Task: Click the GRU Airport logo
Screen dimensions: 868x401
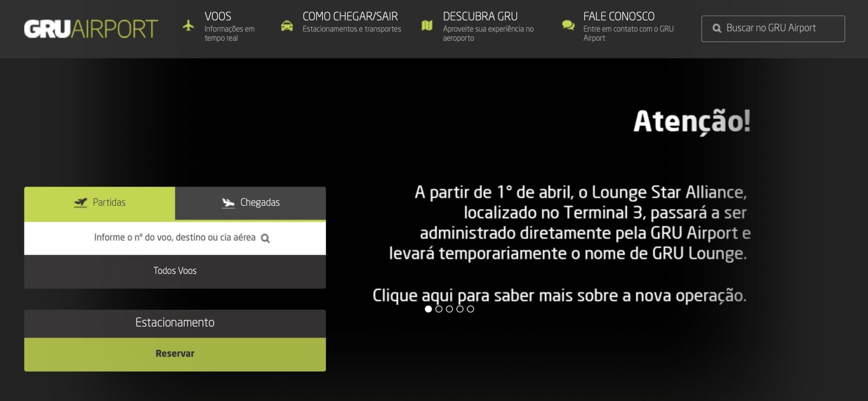Action: tap(91, 29)
